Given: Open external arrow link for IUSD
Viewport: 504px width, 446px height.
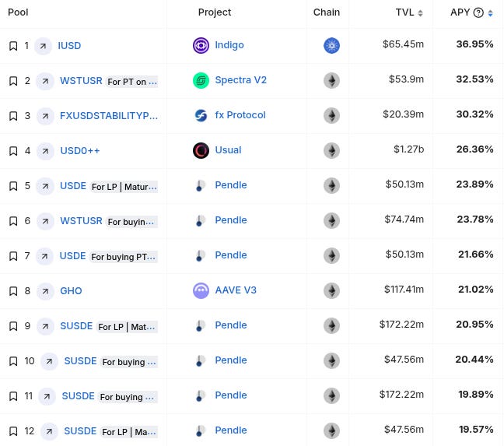Looking at the screenshot, I should coord(43,46).
